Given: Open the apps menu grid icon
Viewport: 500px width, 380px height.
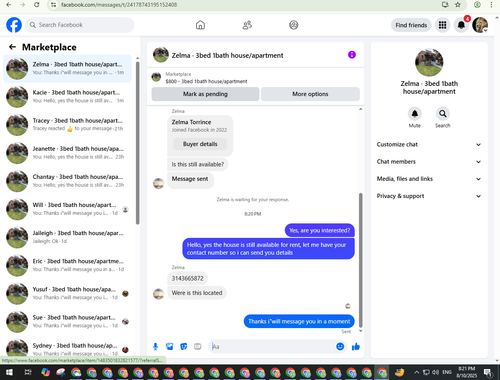Looking at the screenshot, I should (x=442, y=25).
